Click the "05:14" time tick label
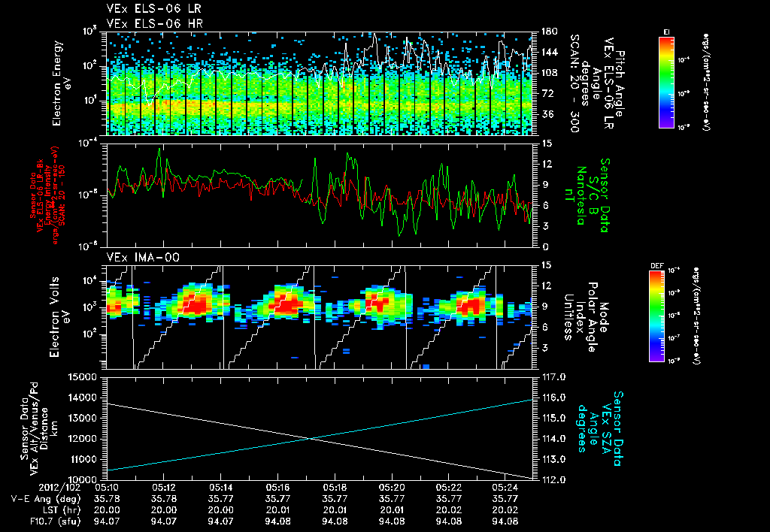Image resolution: width=770 pixels, height=532 pixels. [x=220, y=486]
